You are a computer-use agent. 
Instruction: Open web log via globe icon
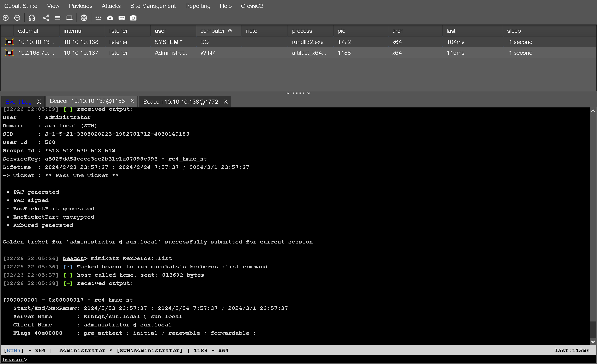click(84, 18)
